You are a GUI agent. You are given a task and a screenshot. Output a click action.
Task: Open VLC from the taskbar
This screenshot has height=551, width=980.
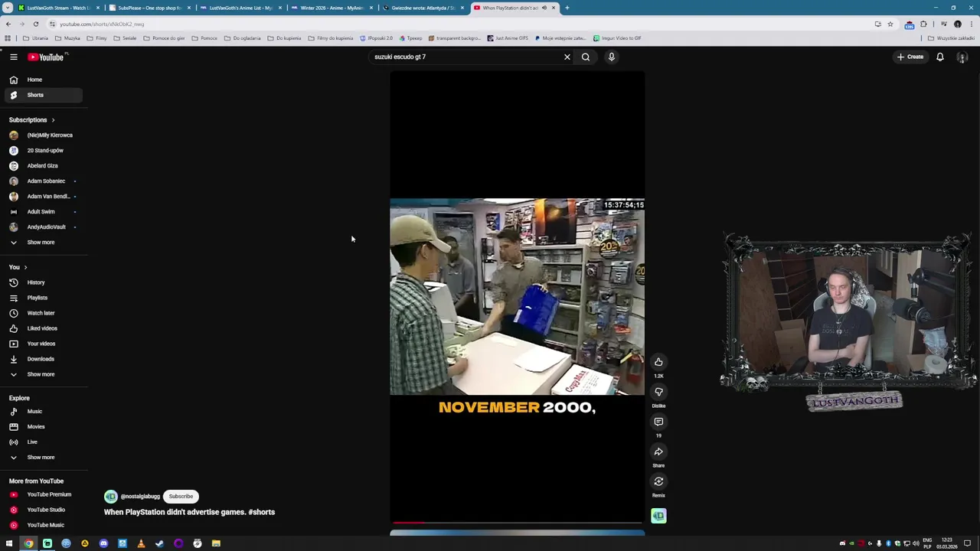click(141, 543)
